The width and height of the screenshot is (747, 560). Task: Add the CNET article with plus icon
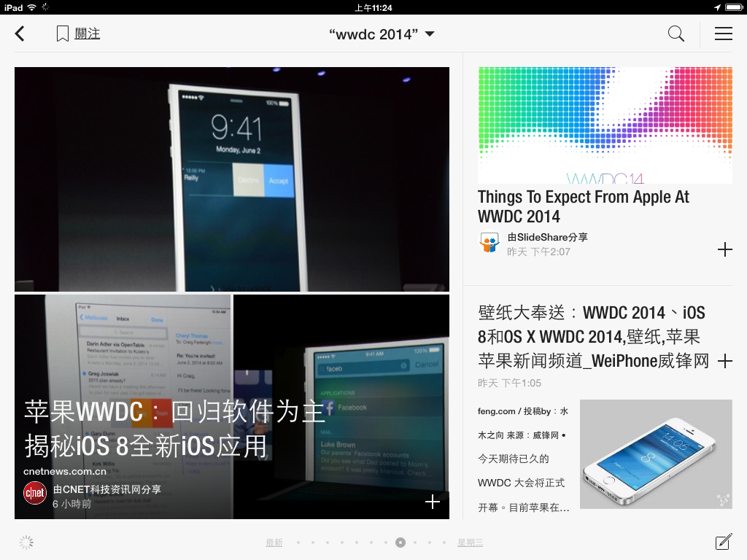pos(432,502)
